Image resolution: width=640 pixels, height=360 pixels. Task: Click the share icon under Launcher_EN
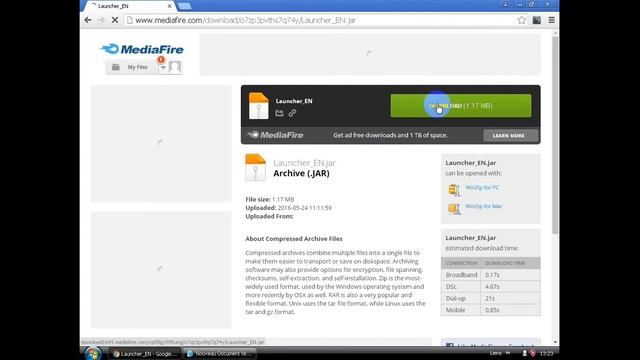point(279,113)
